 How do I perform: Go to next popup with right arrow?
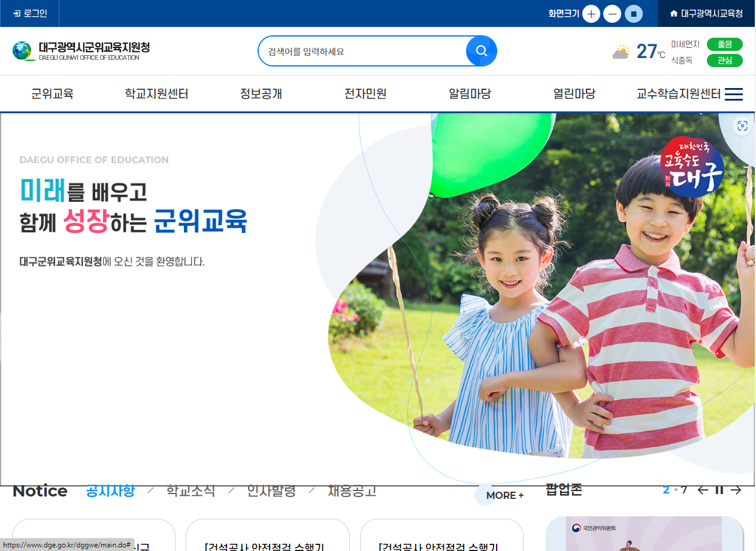click(736, 490)
